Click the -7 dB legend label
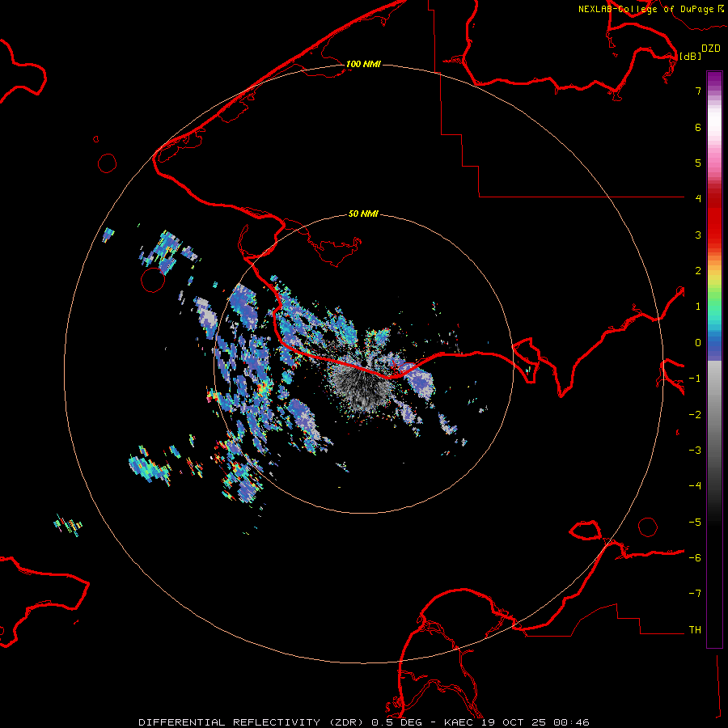The image size is (728, 728). tap(695, 594)
